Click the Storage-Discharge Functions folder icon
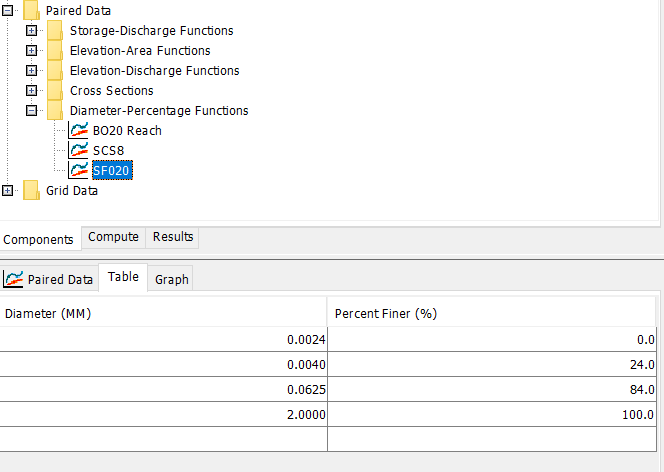Screen dimensions: 664x472 tap(54, 31)
